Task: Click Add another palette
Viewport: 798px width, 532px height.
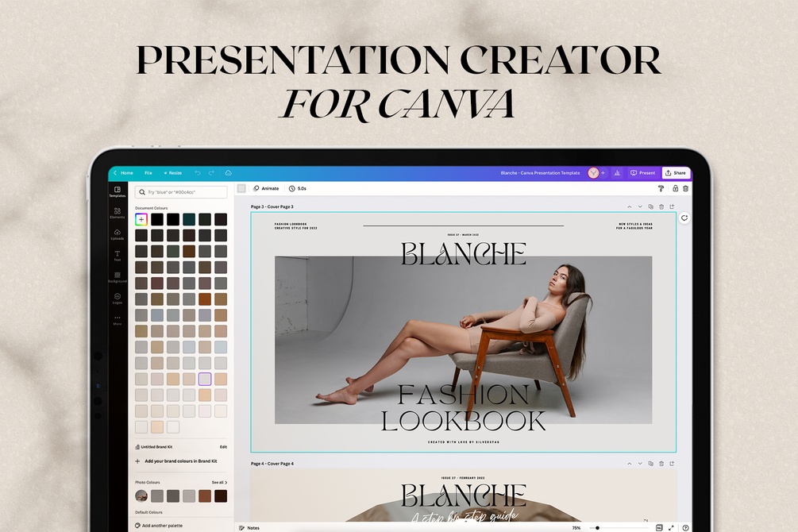Action: (x=159, y=526)
